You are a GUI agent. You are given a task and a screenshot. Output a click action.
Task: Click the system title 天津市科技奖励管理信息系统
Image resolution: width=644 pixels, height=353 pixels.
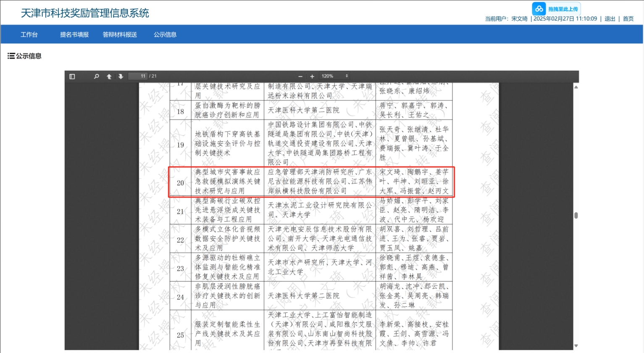85,13
